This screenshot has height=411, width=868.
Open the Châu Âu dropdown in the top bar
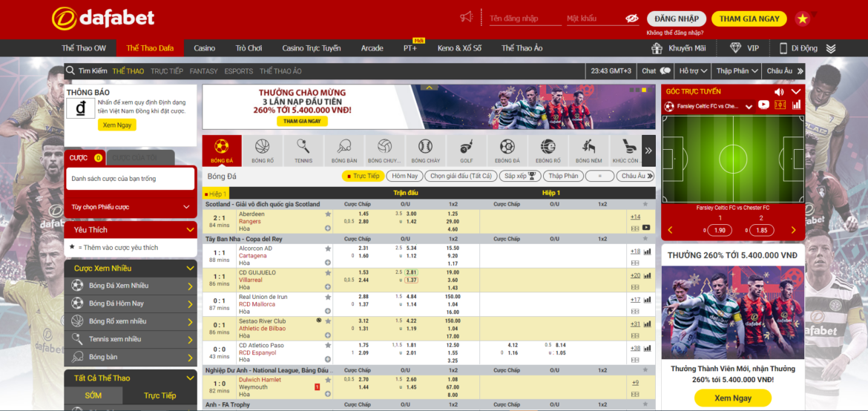pyautogui.click(x=783, y=71)
